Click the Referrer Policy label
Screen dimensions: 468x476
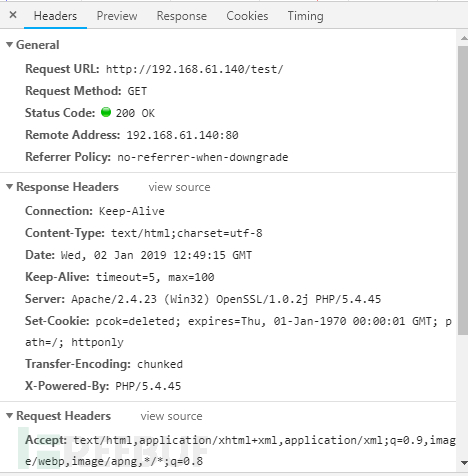[x=68, y=157]
